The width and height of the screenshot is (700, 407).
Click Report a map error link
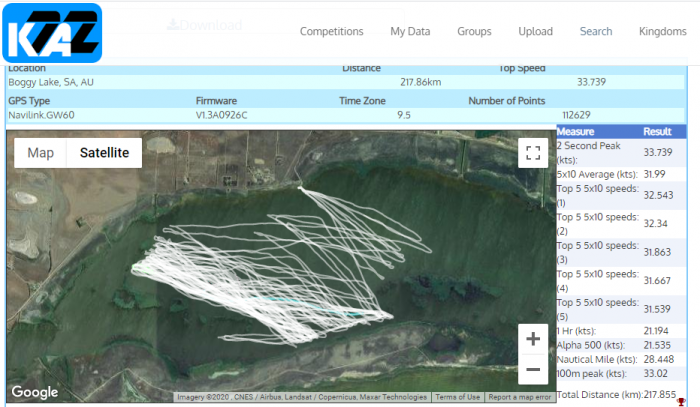pyautogui.click(x=520, y=397)
